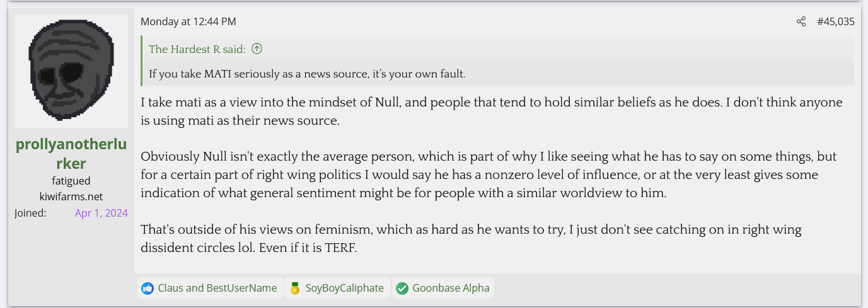Click "The Hardest R said:" quote header
Screen dimensions: 868x308
[197, 49]
